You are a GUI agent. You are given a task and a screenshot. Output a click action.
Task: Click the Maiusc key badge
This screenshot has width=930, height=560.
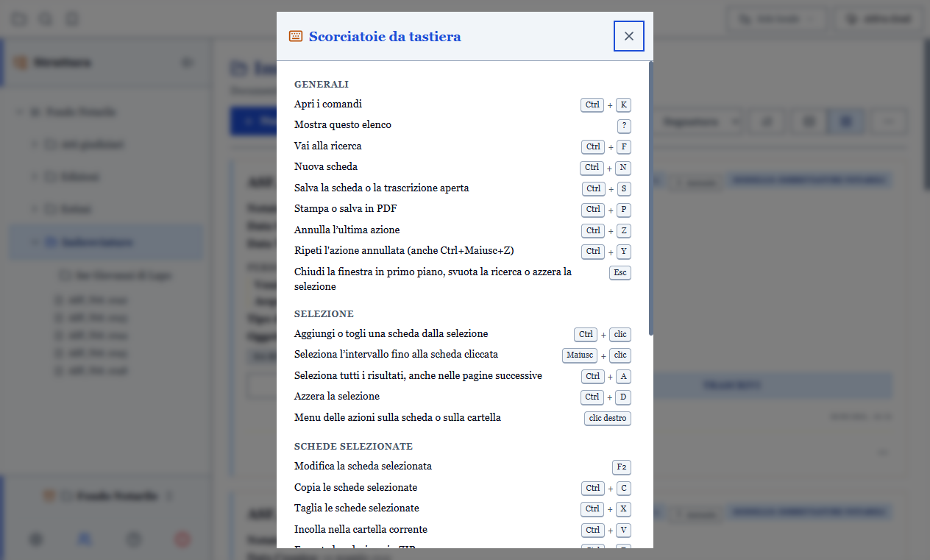pos(580,355)
